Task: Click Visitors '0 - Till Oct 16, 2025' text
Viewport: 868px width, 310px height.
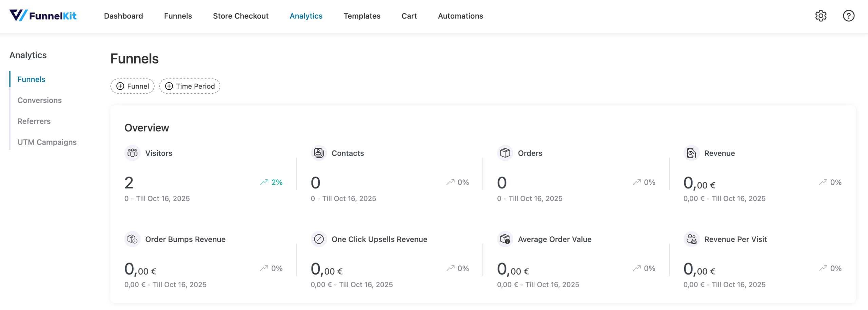Action: point(157,199)
